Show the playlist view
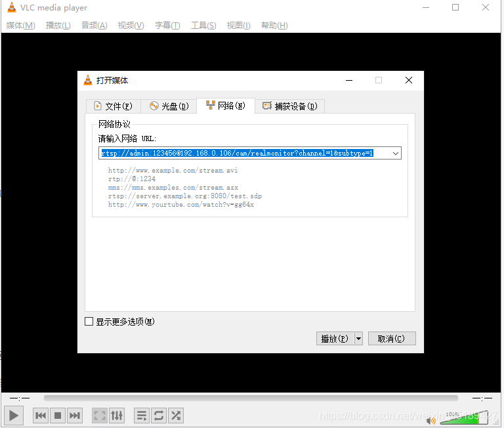Image resolution: width=504 pixels, height=428 pixels. click(x=142, y=416)
